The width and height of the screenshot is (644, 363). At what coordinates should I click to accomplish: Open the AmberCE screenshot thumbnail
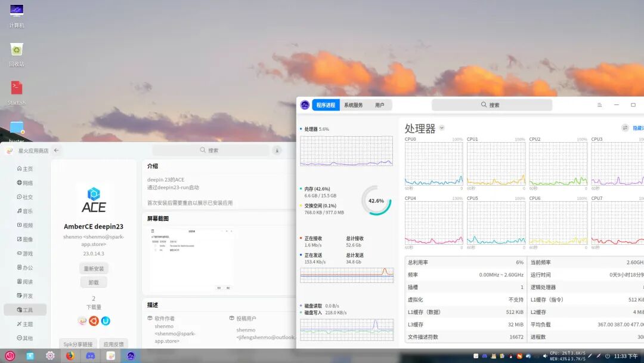tap(191, 260)
